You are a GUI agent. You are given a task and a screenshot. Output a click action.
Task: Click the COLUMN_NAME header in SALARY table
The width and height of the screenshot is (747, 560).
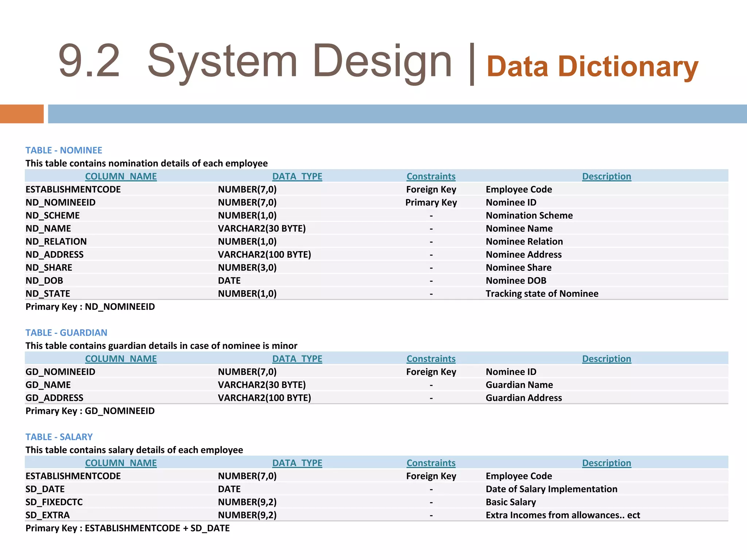(x=121, y=463)
